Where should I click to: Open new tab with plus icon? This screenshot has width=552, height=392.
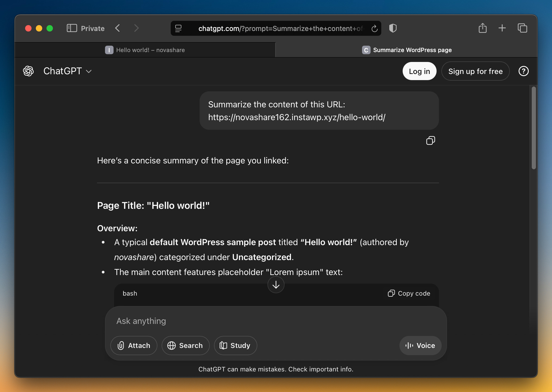pos(502,28)
